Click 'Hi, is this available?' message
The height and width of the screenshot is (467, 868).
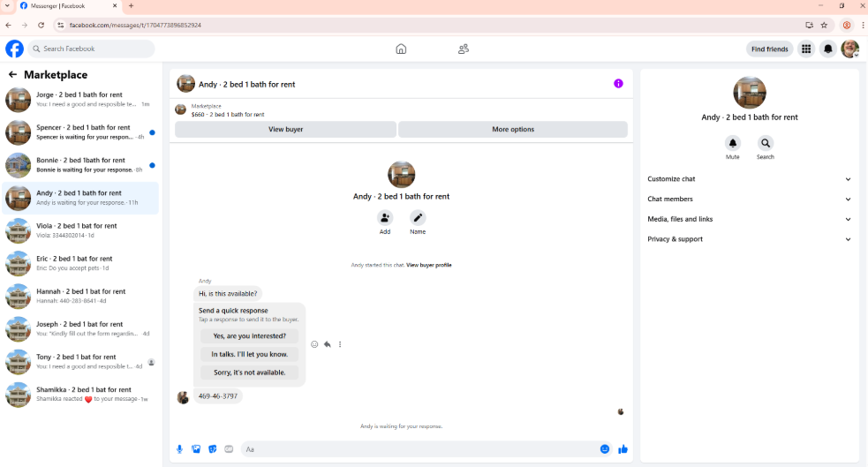228,294
